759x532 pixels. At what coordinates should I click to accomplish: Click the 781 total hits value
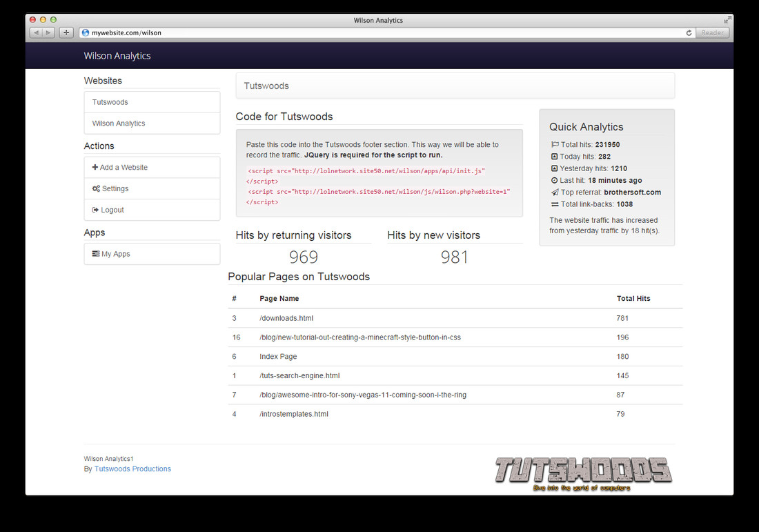pos(622,318)
